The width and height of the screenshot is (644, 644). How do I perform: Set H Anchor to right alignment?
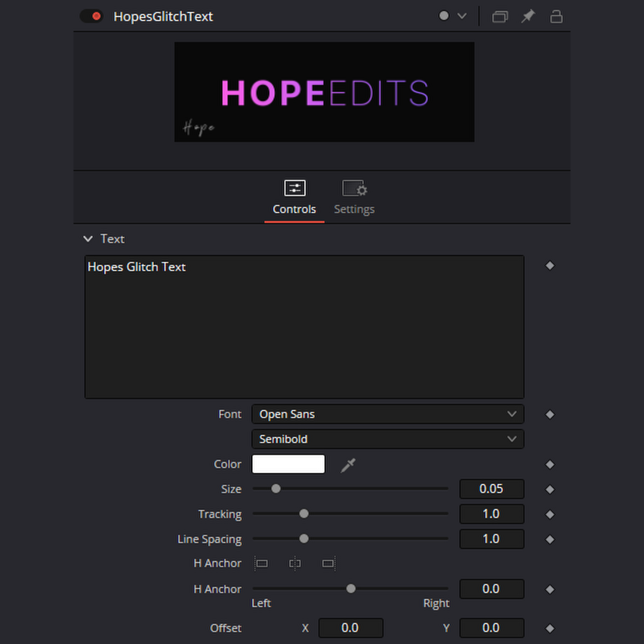pyautogui.click(x=329, y=563)
